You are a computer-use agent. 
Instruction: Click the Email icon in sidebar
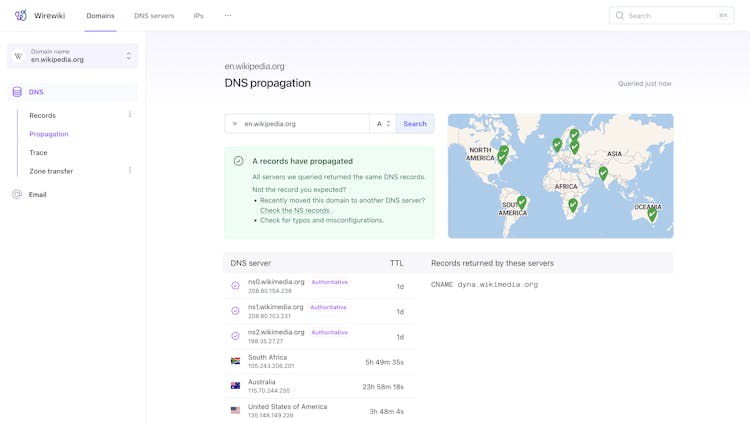point(17,194)
